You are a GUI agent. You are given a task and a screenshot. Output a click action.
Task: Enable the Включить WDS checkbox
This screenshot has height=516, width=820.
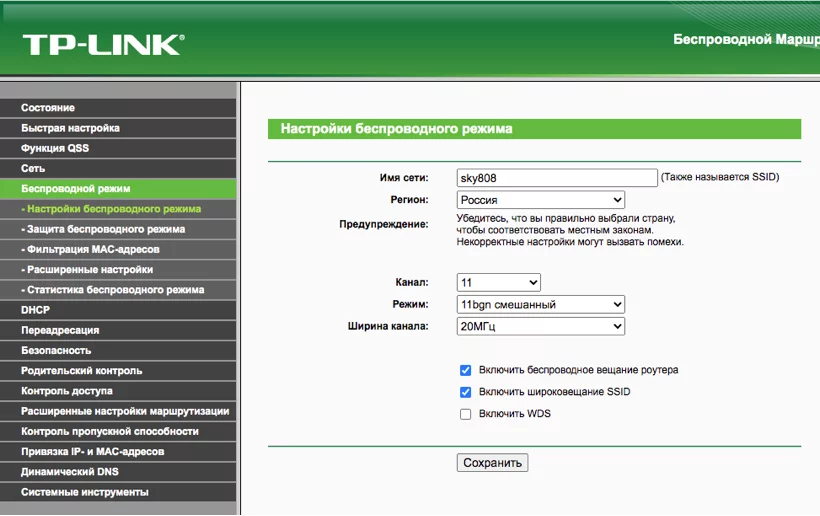coord(465,414)
